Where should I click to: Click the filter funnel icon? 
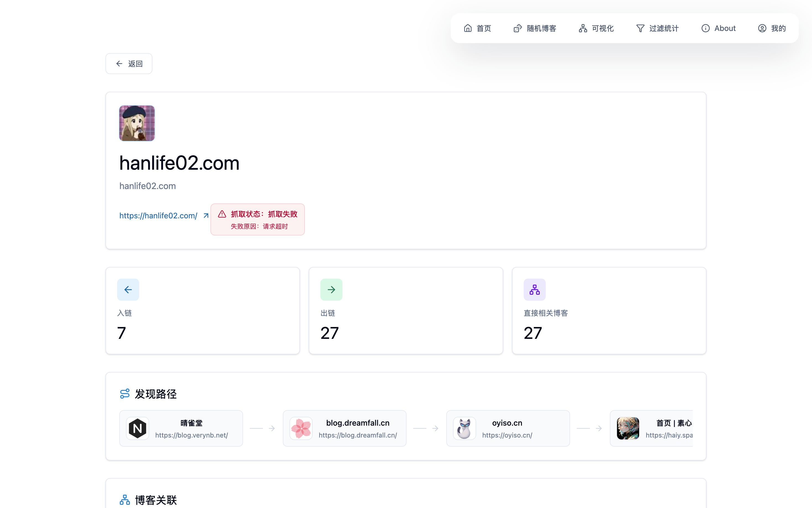(x=640, y=28)
